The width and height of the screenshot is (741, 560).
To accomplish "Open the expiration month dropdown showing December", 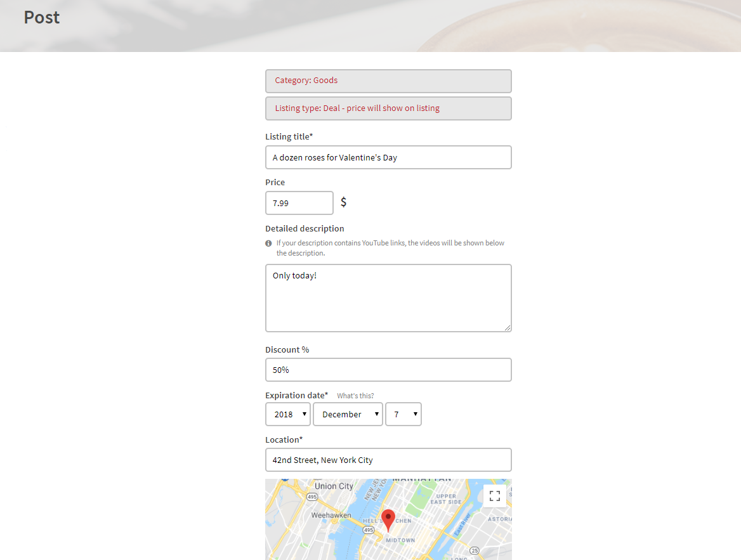I will pos(348,414).
